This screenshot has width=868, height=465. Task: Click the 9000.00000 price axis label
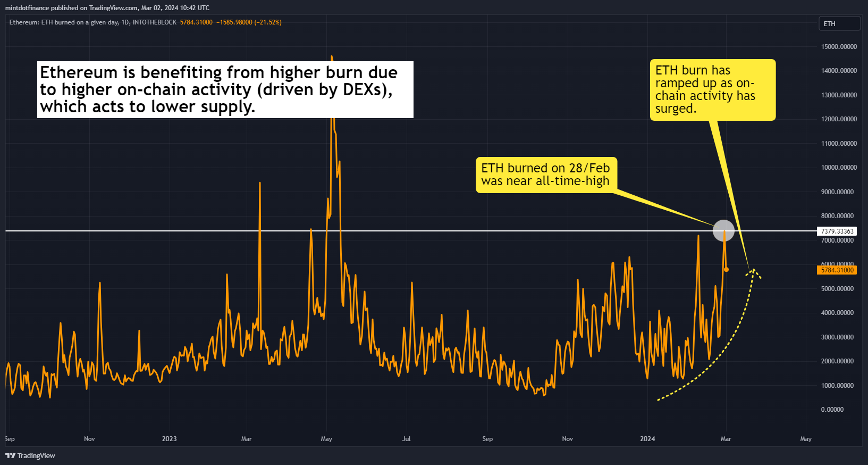[x=837, y=192]
